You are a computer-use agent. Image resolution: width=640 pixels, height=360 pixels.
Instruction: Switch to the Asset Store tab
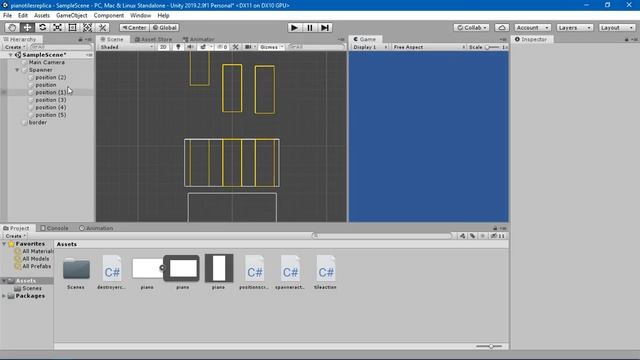[153, 39]
